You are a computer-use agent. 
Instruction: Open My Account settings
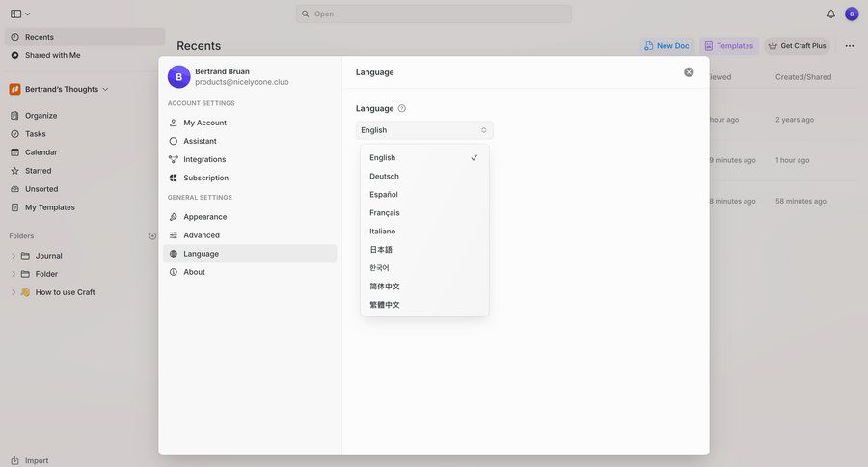click(x=250, y=123)
